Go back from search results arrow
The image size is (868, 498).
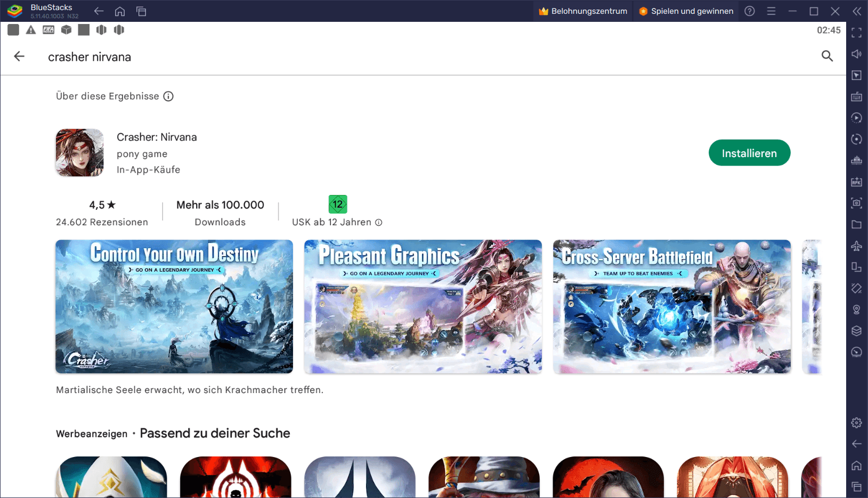click(19, 56)
